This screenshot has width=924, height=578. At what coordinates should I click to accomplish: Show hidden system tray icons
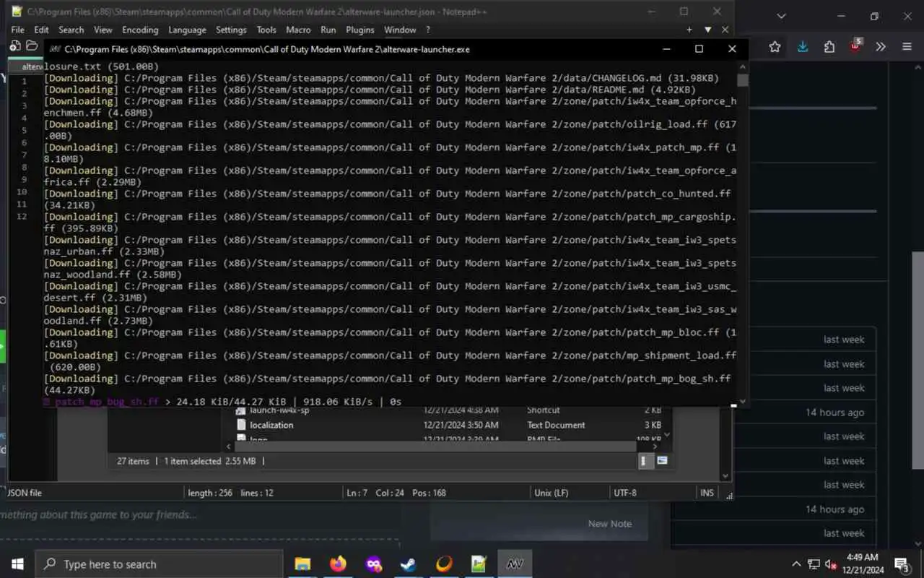point(796,564)
